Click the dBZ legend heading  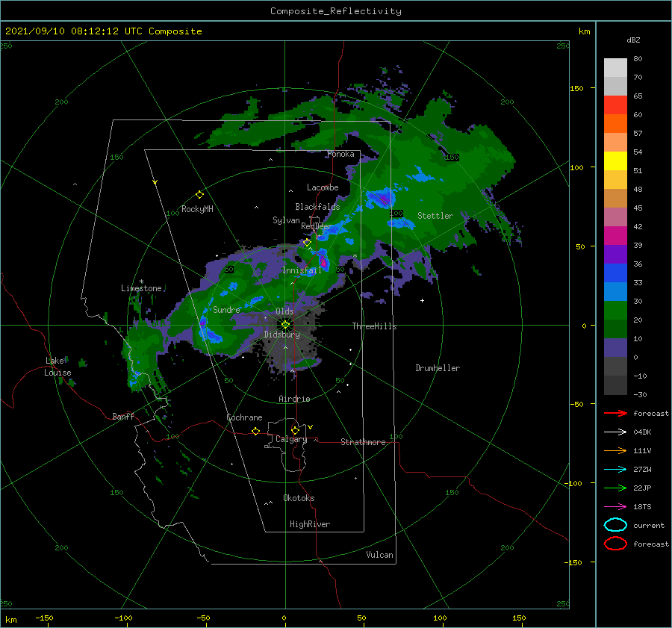633,40
